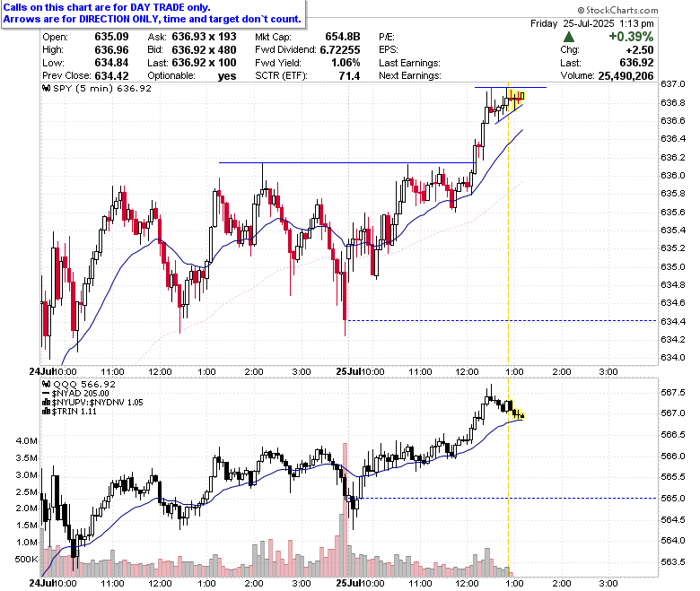
Task: Click the yellow highlighted QQQ candles
Action: click(x=516, y=410)
